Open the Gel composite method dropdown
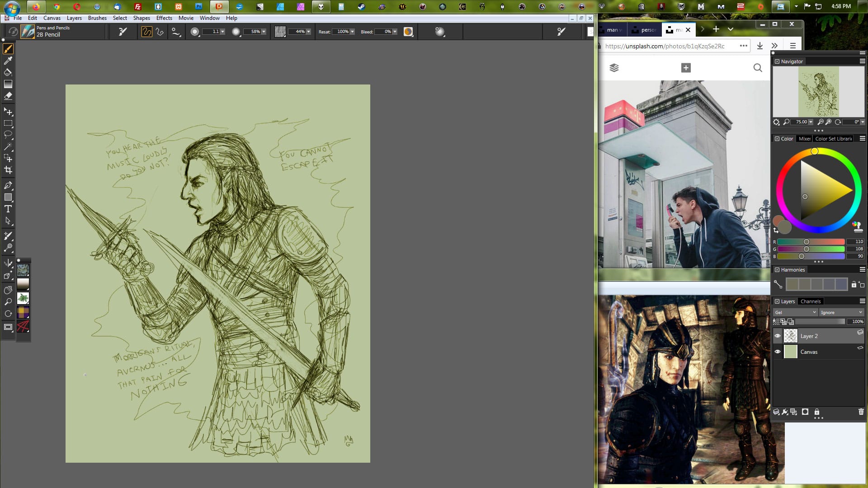Viewport: 868px width, 488px height. (795, 312)
